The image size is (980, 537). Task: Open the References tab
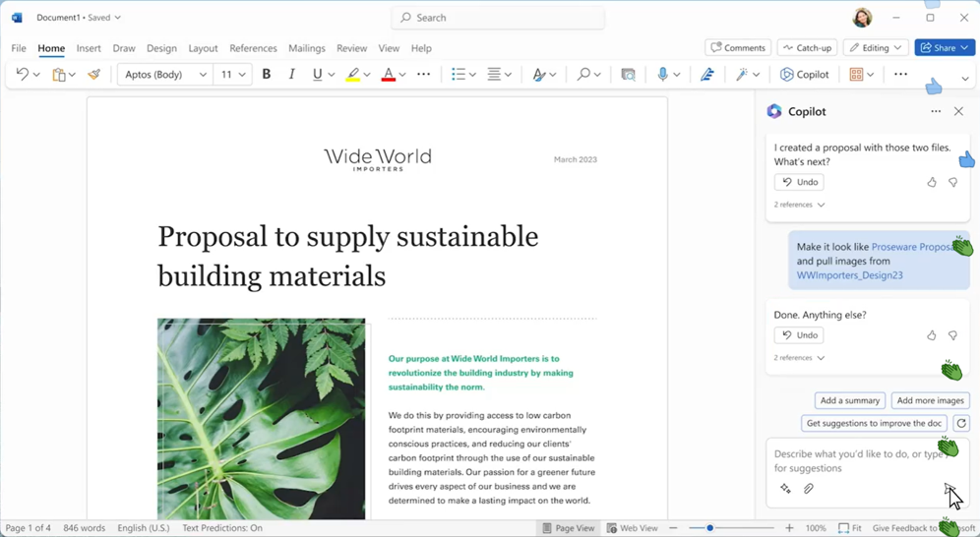[x=253, y=48]
